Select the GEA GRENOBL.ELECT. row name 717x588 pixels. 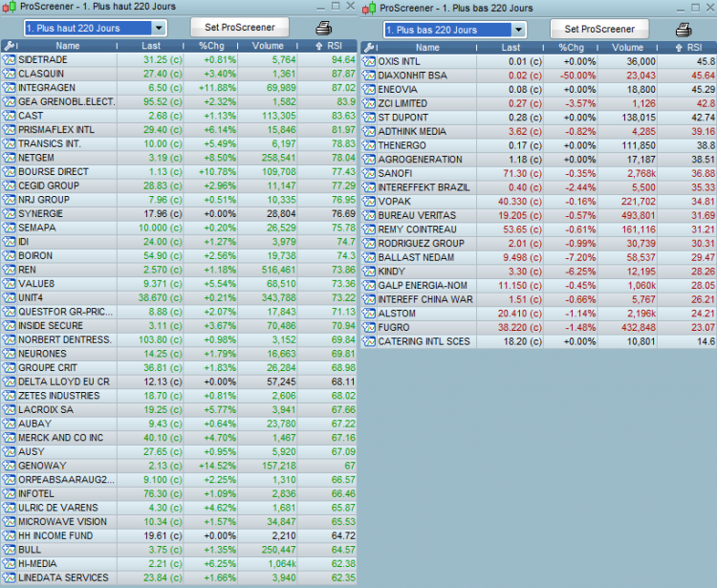(x=67, y=102)
